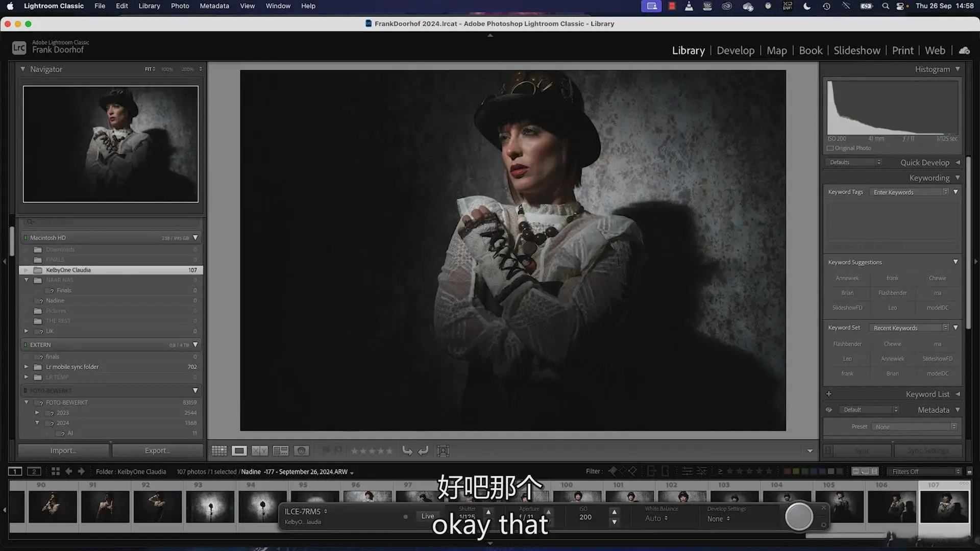Switch to Grid view icon in toolbar
Image resolution: width=980 pixels, height=551 pixels.
tap(219, 450)
